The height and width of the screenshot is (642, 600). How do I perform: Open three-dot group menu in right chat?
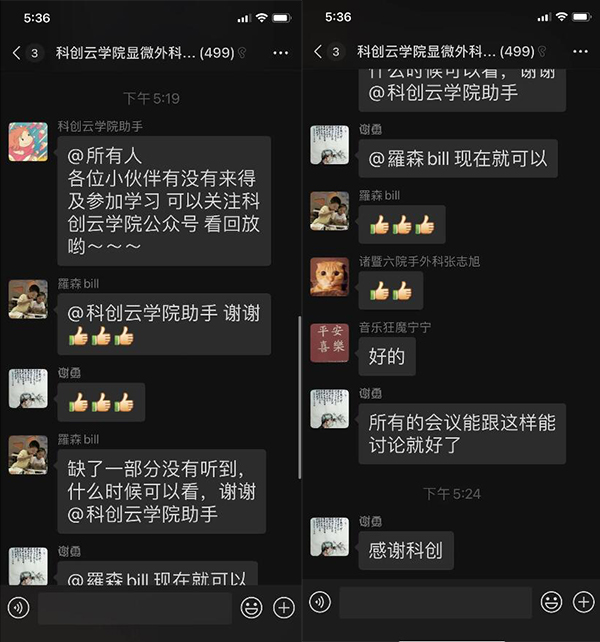click(580, 52)
